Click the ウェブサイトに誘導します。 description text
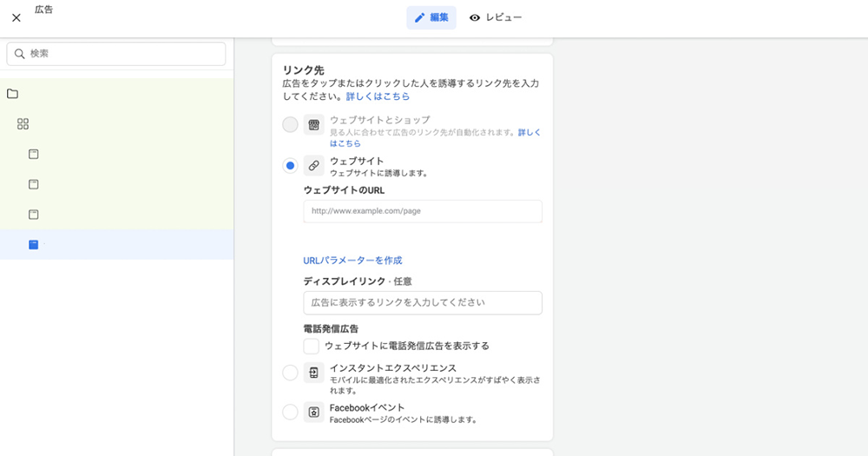 click(x=380, y=174)
